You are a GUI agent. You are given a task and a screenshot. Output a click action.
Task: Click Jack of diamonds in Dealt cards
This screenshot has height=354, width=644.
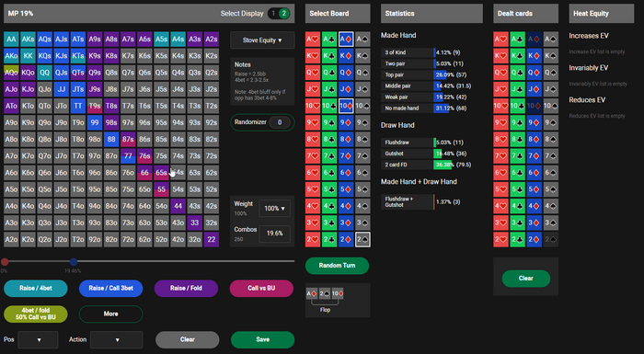click(534, 89)
